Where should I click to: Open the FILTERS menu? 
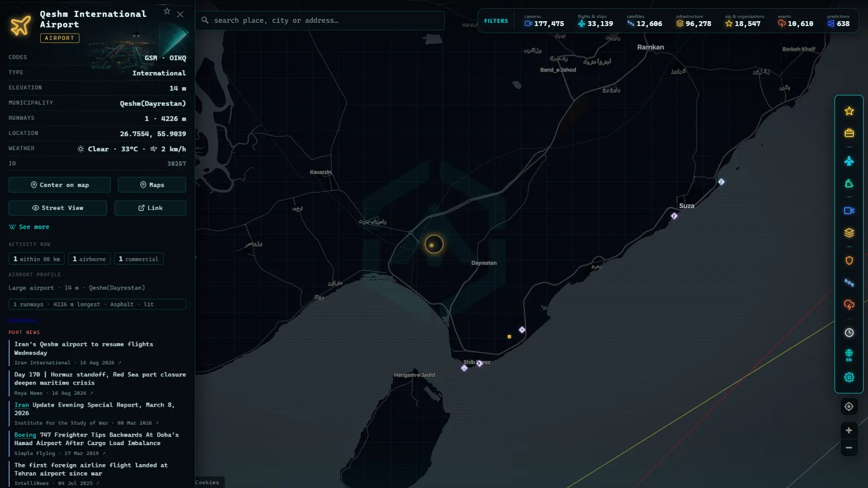point(496,21)
